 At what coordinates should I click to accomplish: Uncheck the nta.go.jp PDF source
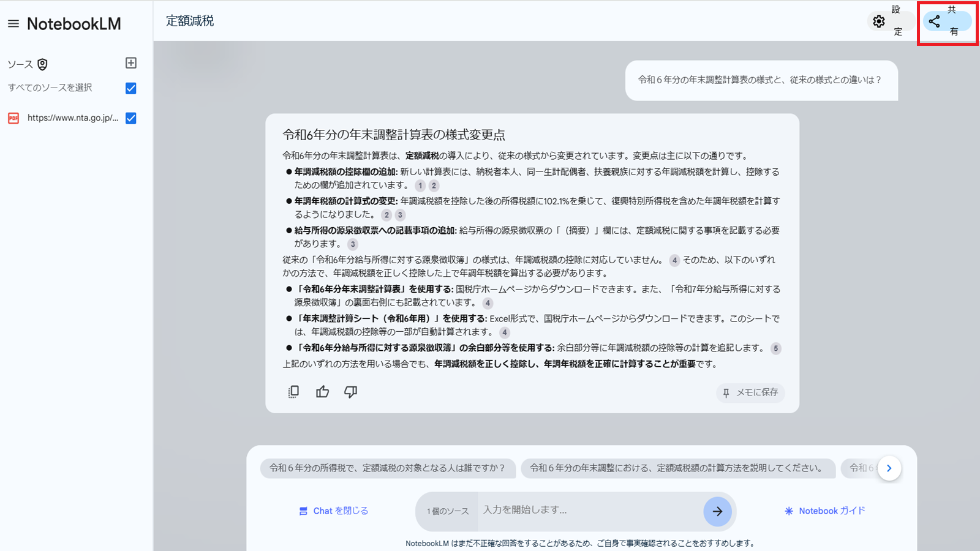[130, 118]
